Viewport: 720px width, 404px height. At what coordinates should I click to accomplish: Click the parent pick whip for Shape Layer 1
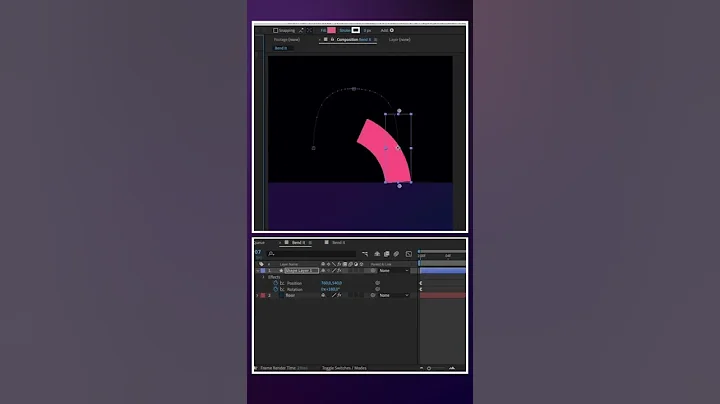(373, 271)
